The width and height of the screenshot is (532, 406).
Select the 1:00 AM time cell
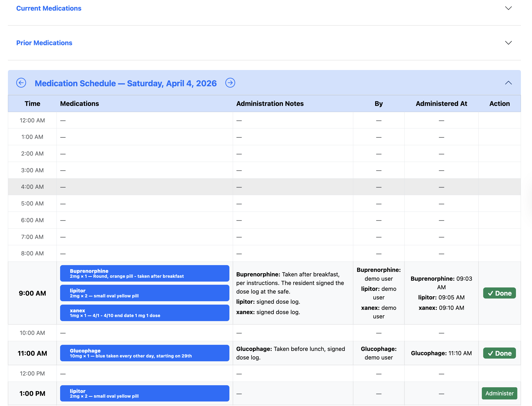pyautogui.click(x=32, y=137)
